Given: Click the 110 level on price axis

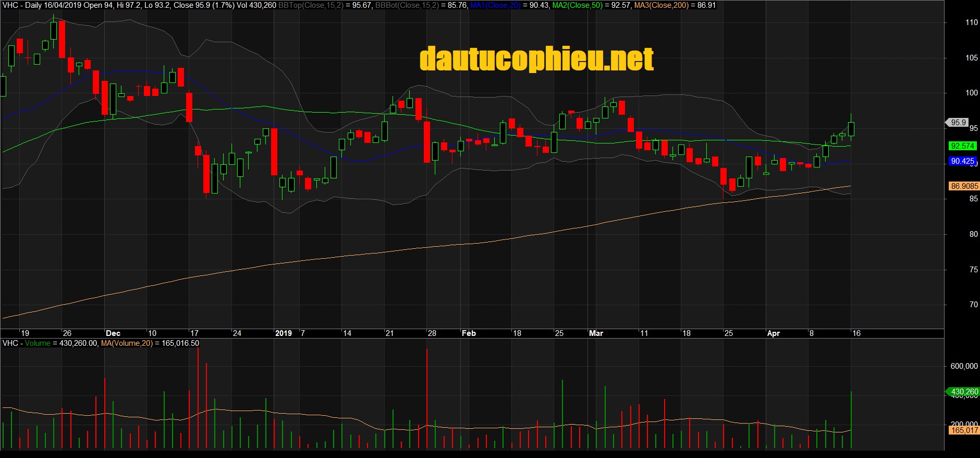Looking at the screenshot, I should pos(972,22).
